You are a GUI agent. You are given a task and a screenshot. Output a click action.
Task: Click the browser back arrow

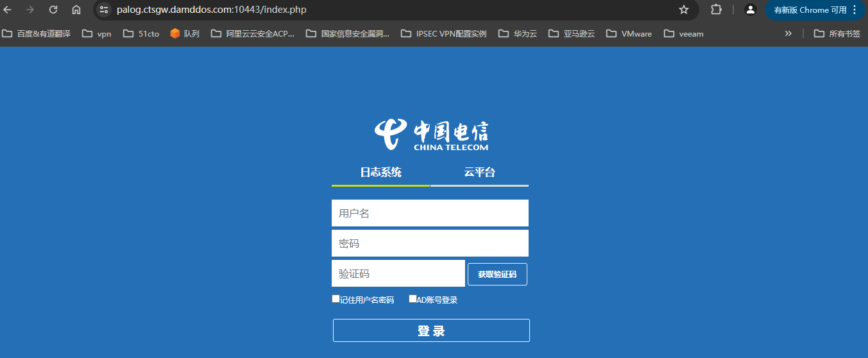(x=8, y=10)
